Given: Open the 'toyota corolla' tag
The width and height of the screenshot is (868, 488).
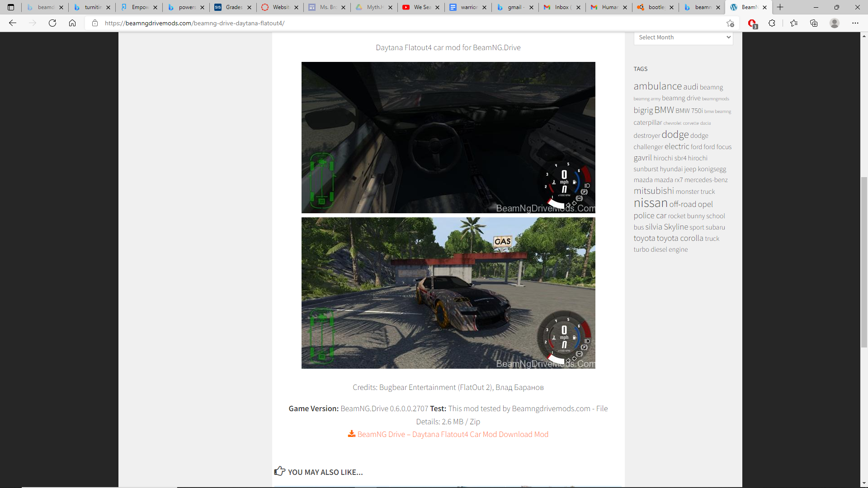Looking at the screenshot, I should tap(680, 238).
